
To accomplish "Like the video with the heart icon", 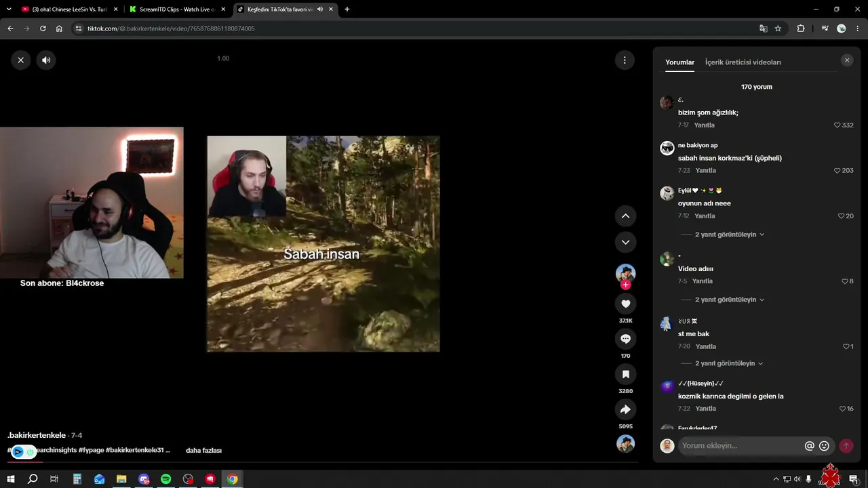I will click(x=625, y=304).
